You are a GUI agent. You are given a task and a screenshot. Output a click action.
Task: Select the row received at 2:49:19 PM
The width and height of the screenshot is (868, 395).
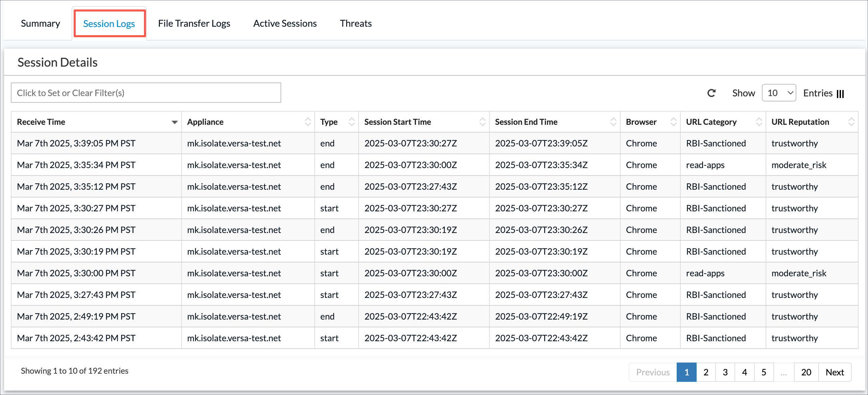[x=434, y=316]
